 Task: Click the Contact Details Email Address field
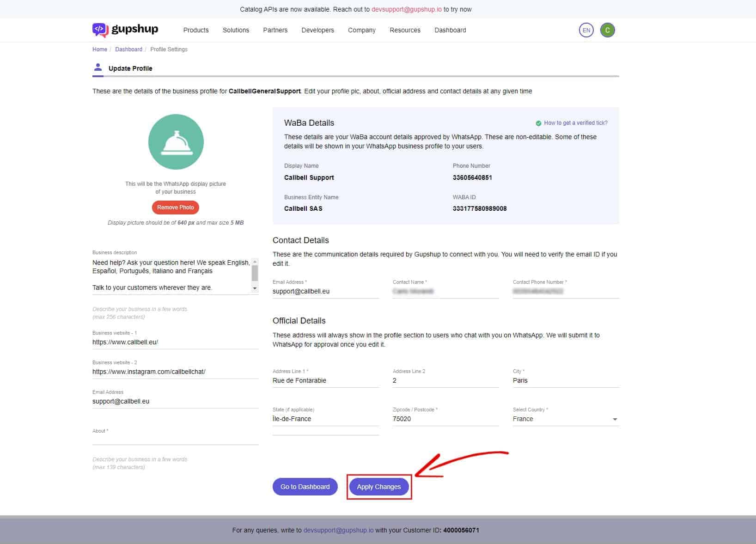point(326,292)
